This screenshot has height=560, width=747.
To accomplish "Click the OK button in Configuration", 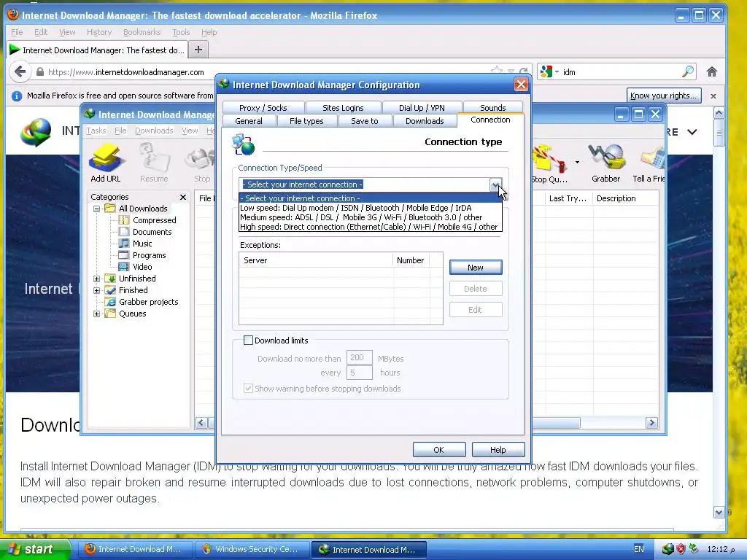I will [438, 450].
